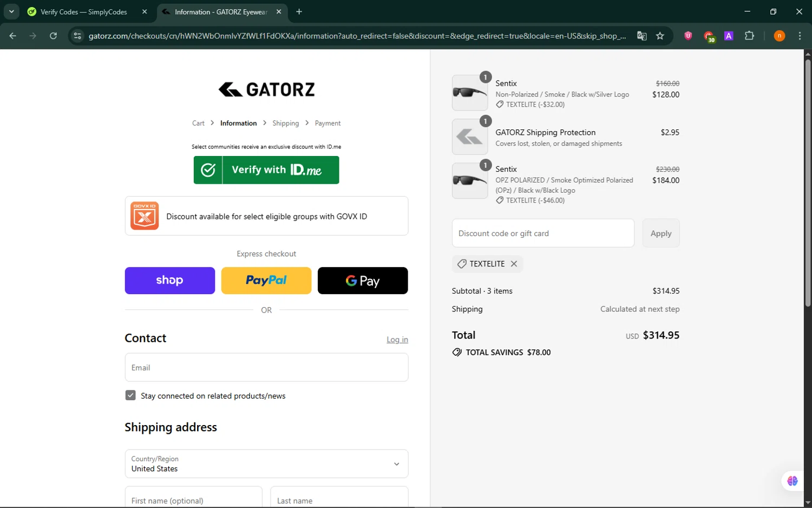This screenshot has width=812, height=508.
Task: Check out with PayPal
Action: (x=266, y=281)
